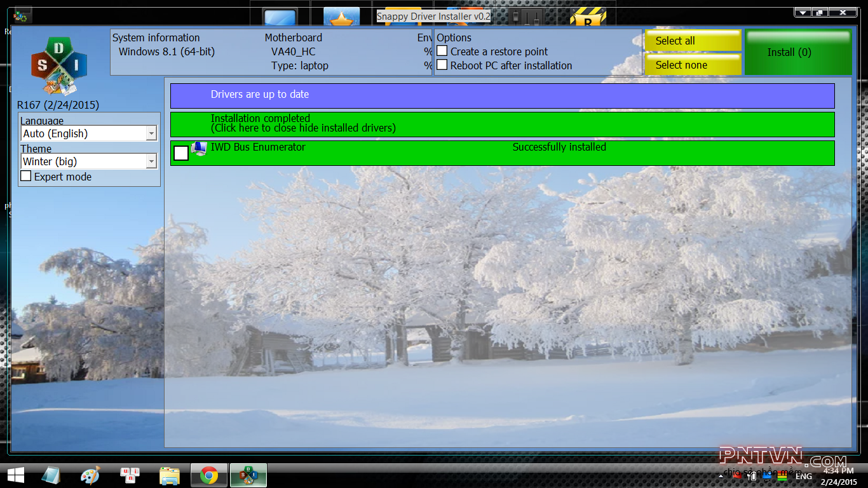Close the Snappy Driver Installer window

843,12
